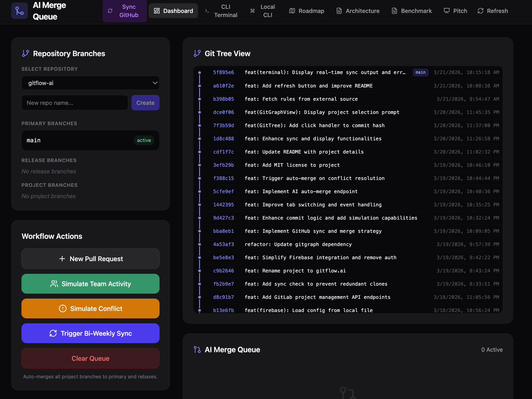Click the Pitch presentation icon
532x399 pixels.
[x=446, y=11]
